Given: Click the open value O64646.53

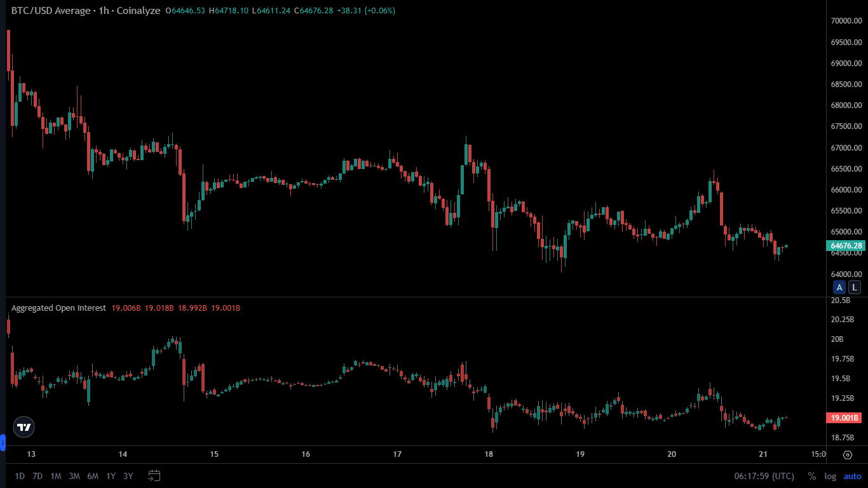Looking at the screenshot, I should point(185,11).
